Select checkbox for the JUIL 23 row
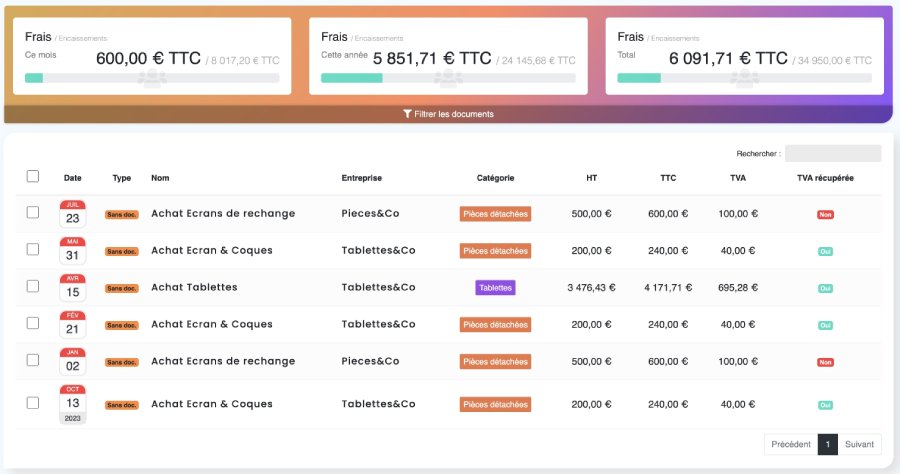Image resolution: width=900 pixels, height=474 pixels. point(33,212)
